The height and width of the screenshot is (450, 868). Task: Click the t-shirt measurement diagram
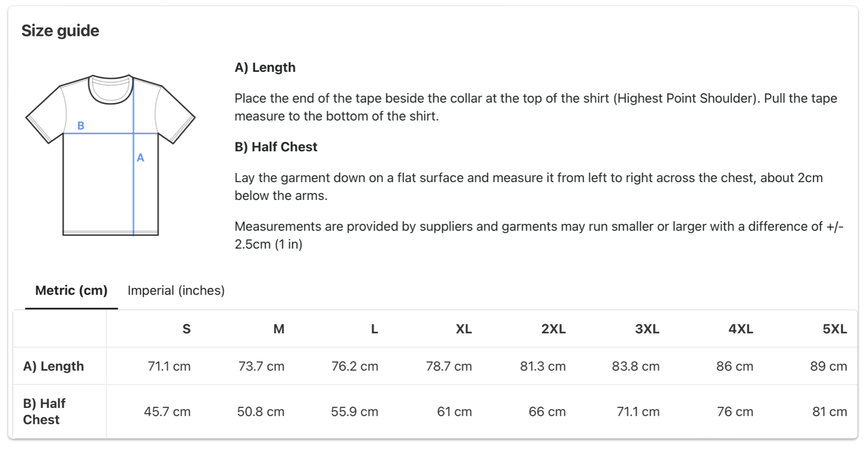click(x=110, y=155)
